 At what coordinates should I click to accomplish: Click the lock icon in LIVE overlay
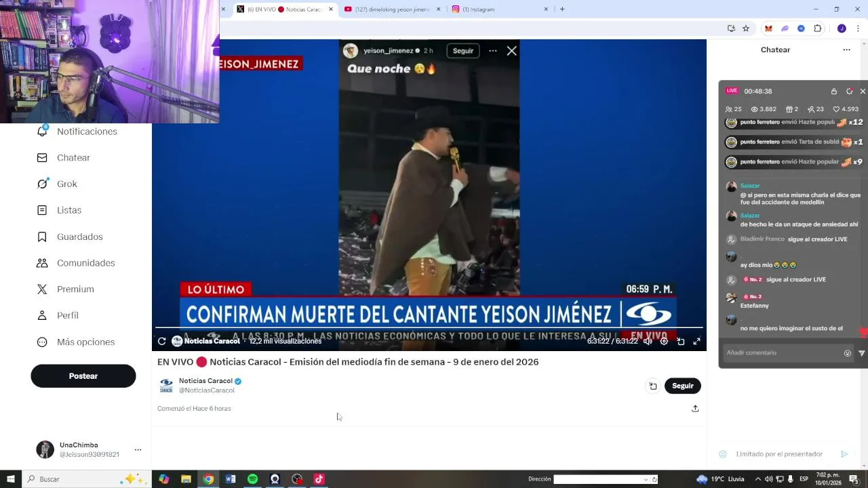pyautogui.click(x=834, y=91)
